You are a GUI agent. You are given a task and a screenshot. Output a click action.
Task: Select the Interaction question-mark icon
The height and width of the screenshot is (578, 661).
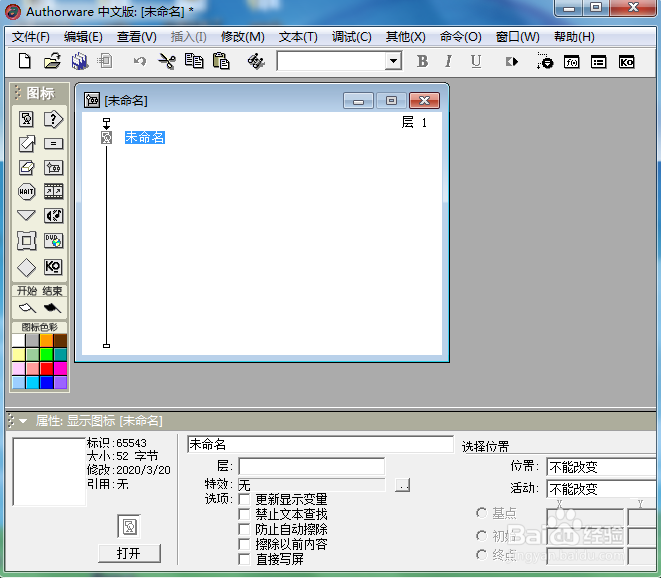click(x=53, y=119)
